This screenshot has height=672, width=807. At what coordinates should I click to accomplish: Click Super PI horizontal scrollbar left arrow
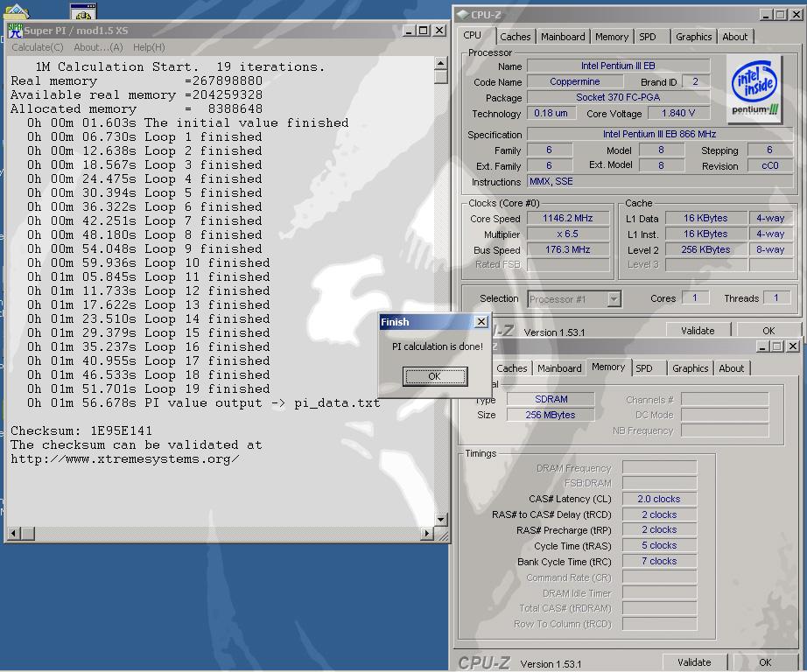[x=14, y=534]
